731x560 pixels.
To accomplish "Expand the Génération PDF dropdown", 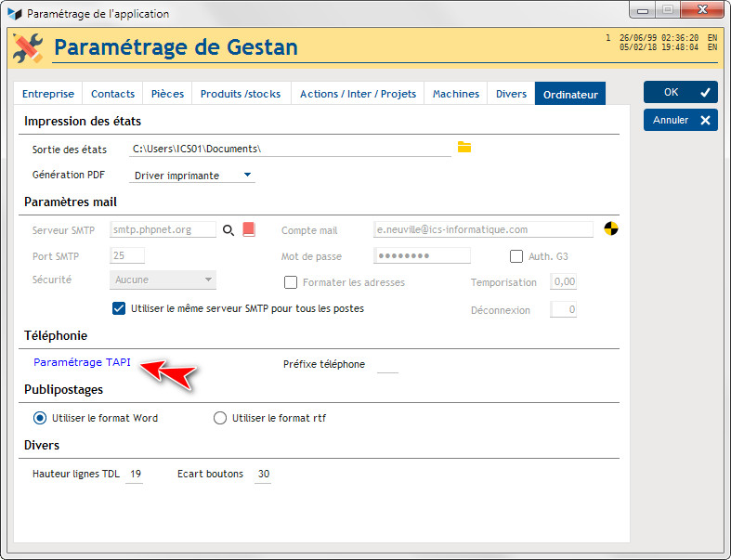I will (247, 175).
